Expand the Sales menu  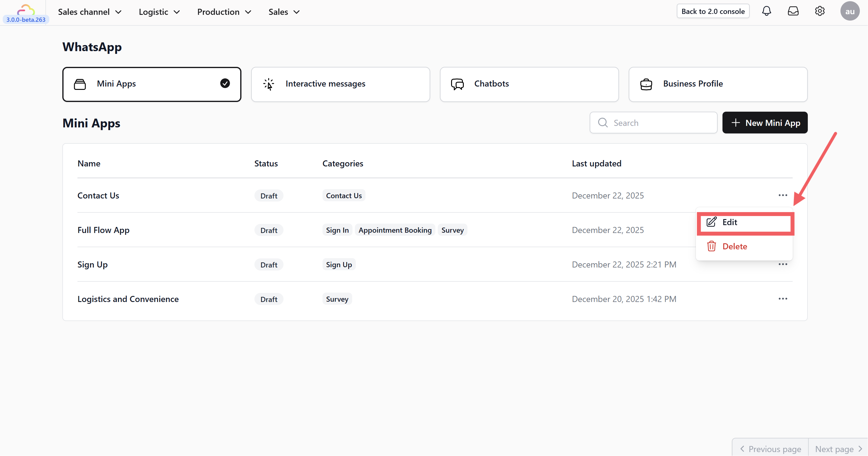tap(284, 12)
